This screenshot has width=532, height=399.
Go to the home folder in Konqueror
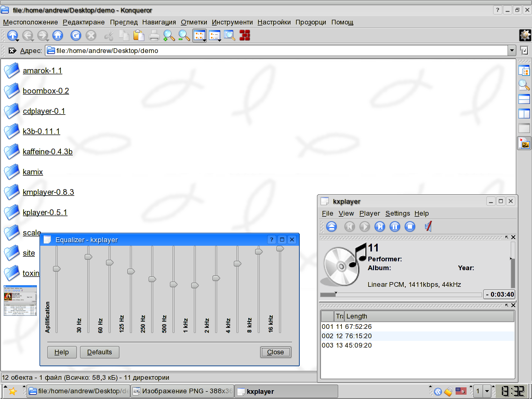pyautogui.click(x=58, y=35)
